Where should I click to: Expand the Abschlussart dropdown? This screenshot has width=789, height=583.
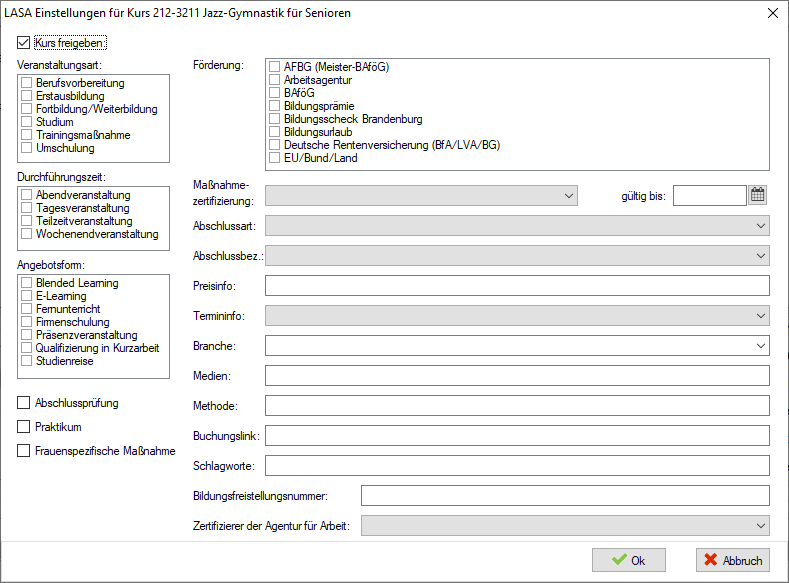coord(517,226)
